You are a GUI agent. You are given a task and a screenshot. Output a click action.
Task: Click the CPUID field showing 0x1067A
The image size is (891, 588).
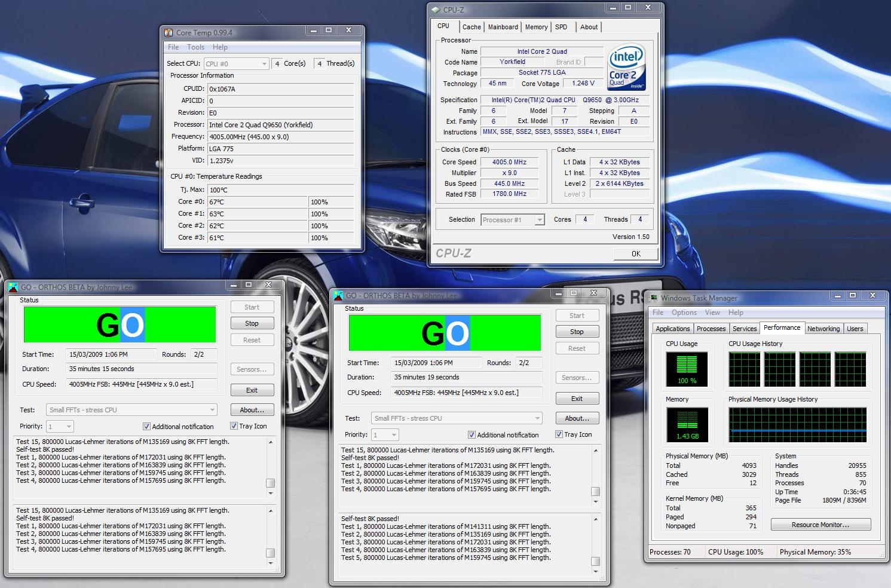tap(280, 89)
